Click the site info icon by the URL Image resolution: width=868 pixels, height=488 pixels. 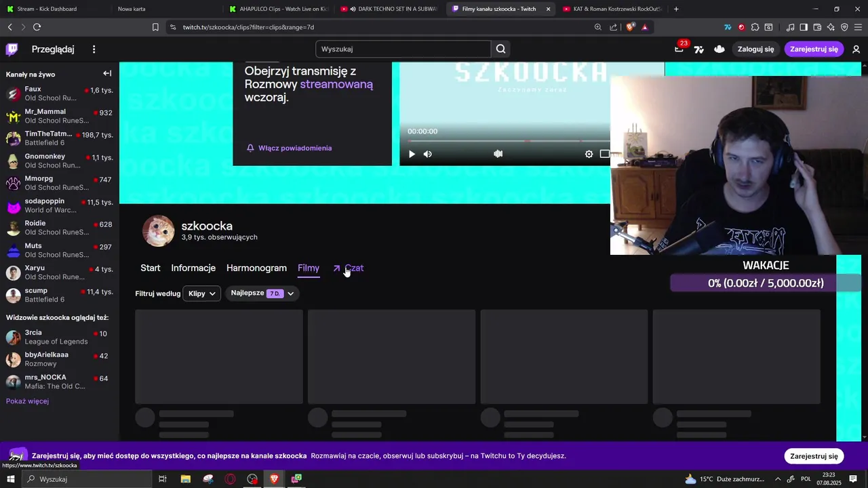click(173, 27)
